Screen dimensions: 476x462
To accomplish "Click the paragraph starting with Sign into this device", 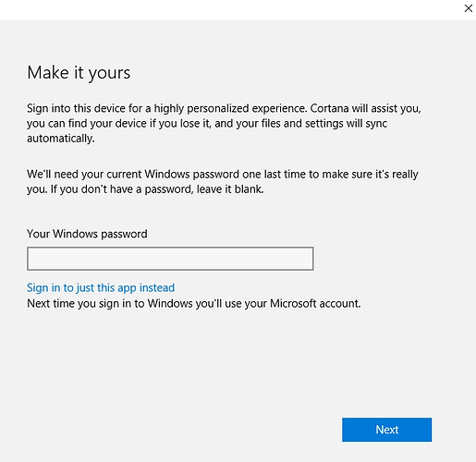I will 224,123.
